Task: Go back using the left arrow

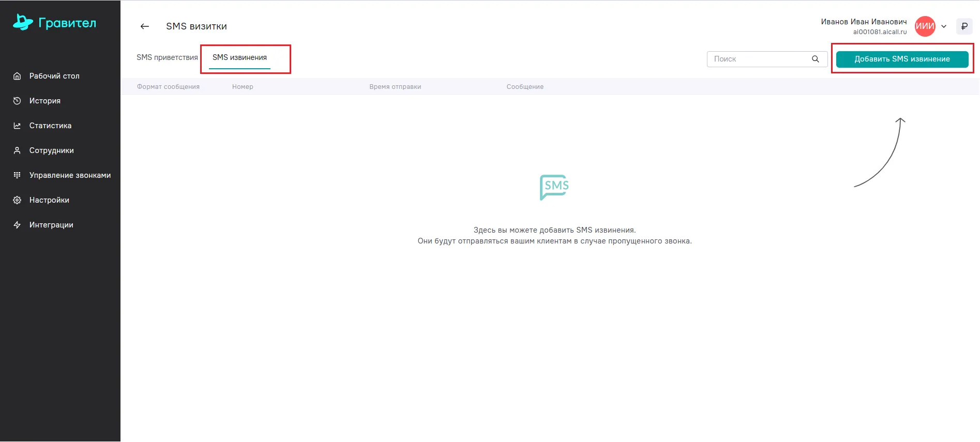Action: [145, 26]
